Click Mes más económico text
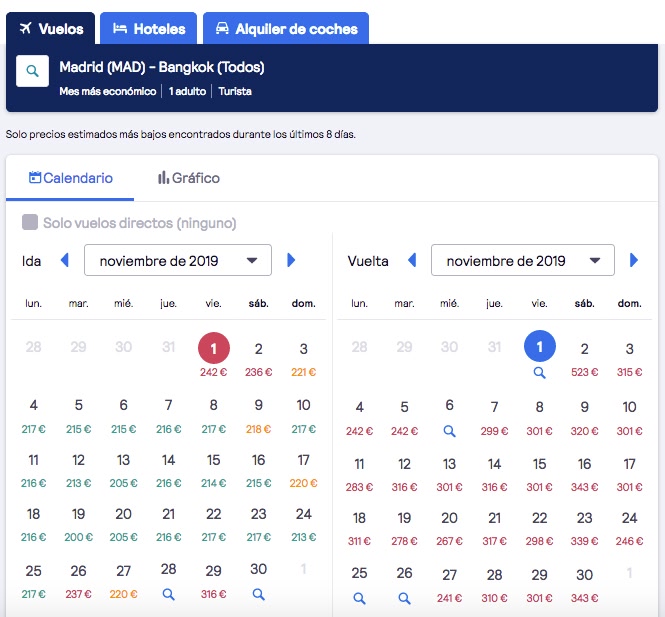Image resolution: width=665 pixels, height=617 pixels. pyautogui.click(x=108, y=91)
